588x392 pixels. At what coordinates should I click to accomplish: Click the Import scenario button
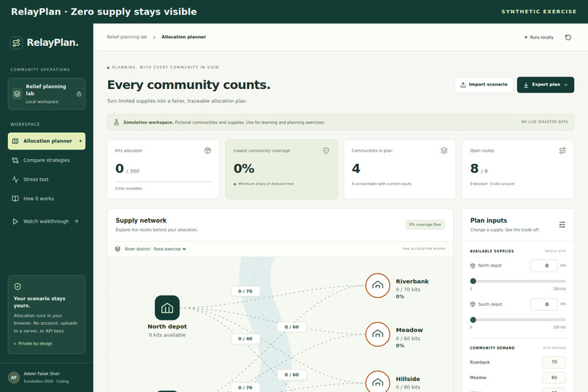(x=484, y=85)
